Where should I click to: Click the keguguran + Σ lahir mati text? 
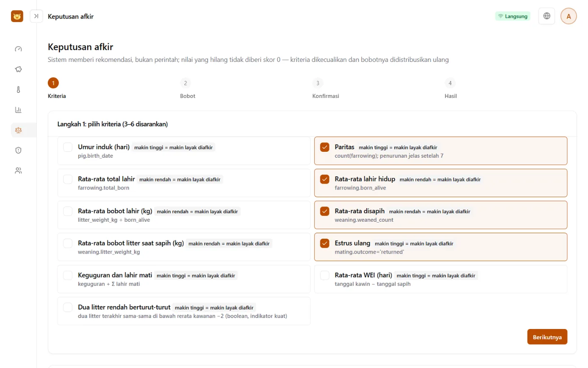pos(109,284)
